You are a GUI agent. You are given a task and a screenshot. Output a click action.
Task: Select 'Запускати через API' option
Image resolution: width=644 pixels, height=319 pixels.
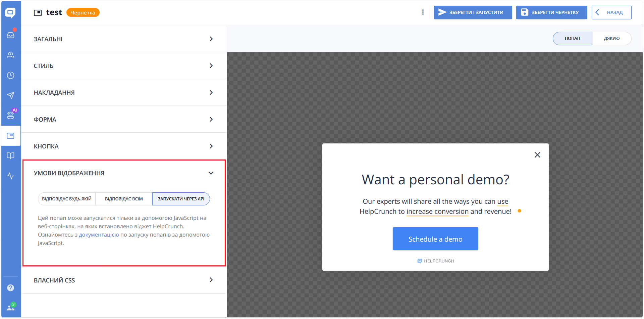click(x=181, y=199)
